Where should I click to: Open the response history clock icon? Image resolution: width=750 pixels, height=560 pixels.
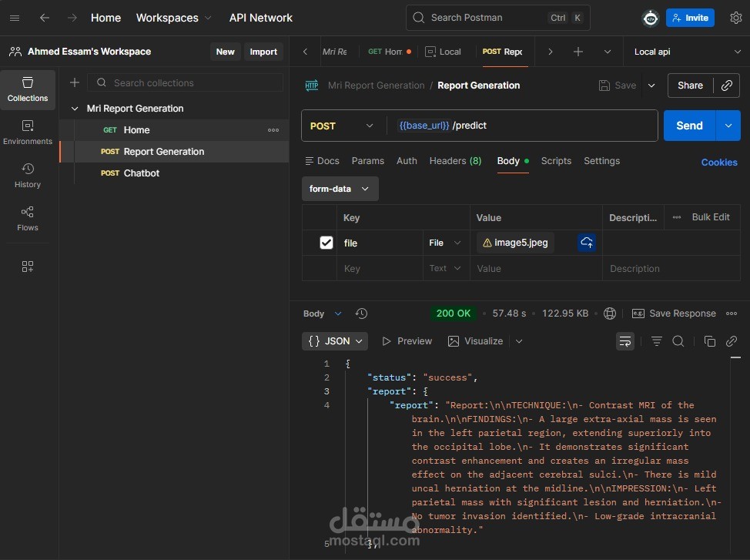361,314
